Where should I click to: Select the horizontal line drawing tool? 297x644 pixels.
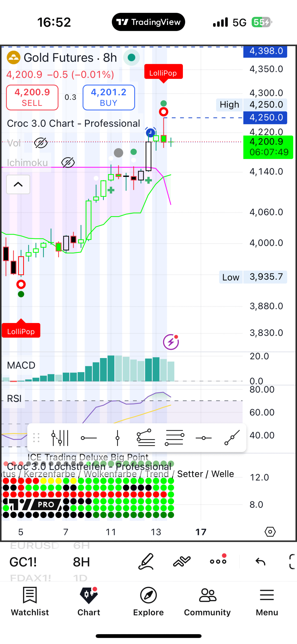tap(89, 438)
